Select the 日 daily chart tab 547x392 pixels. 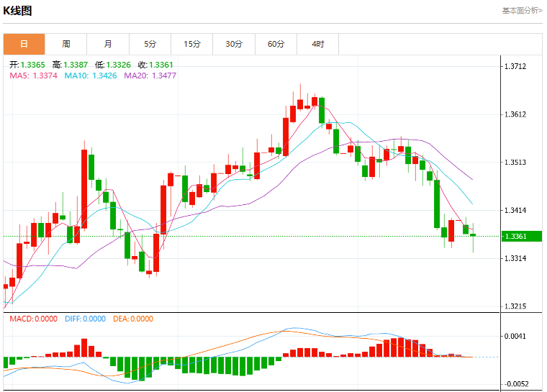(24, 44)
